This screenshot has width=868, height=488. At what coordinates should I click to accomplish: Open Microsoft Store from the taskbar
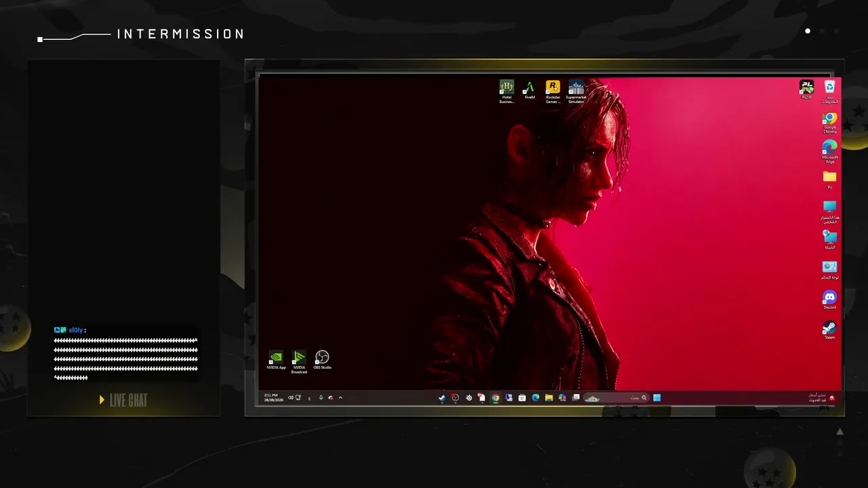[x=522, y=398]
